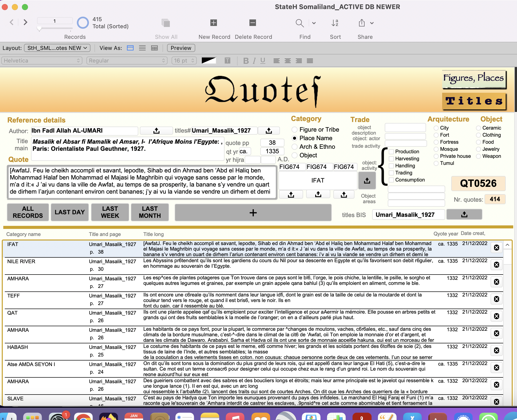The height and width of the screenshot is (420, 517).
Task: Switch to list view icon
Action: pos(142,48)
